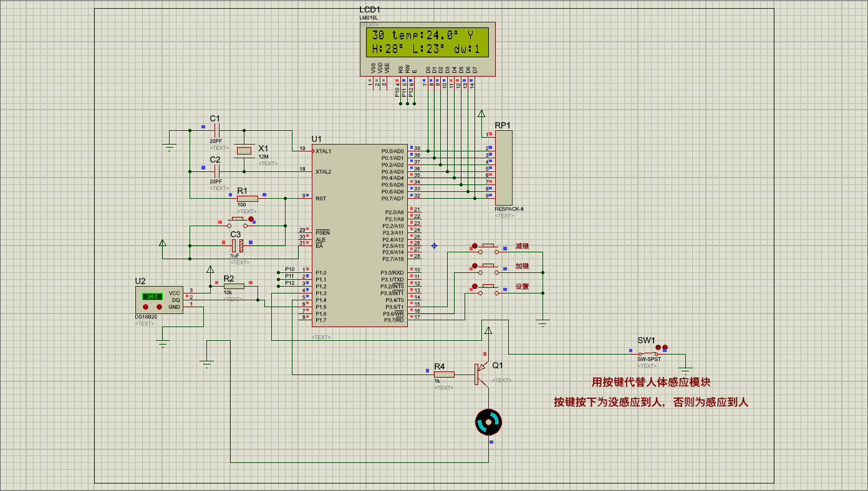Click the note beginning 按键按下为没感应到人
The height and width of the screenshot is (491, 868).
tap(651, 403)
